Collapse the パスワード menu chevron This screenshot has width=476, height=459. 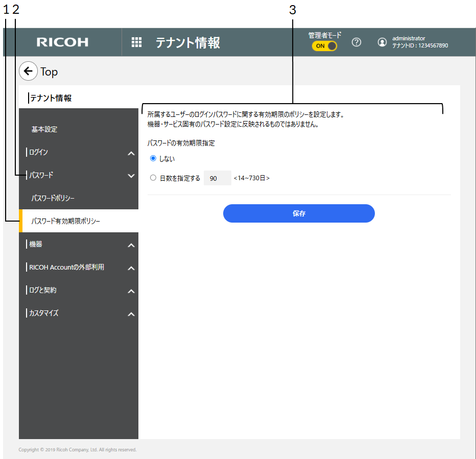pos(131,176)
